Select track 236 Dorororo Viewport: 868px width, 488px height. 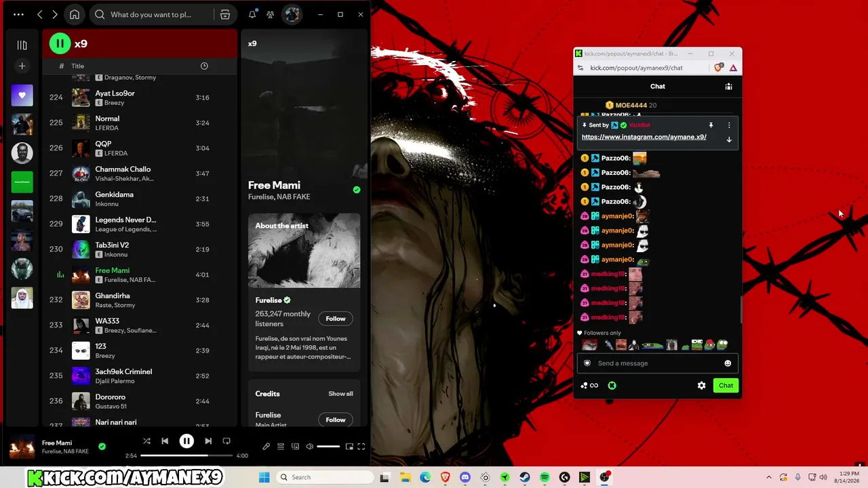coord(139,401)
